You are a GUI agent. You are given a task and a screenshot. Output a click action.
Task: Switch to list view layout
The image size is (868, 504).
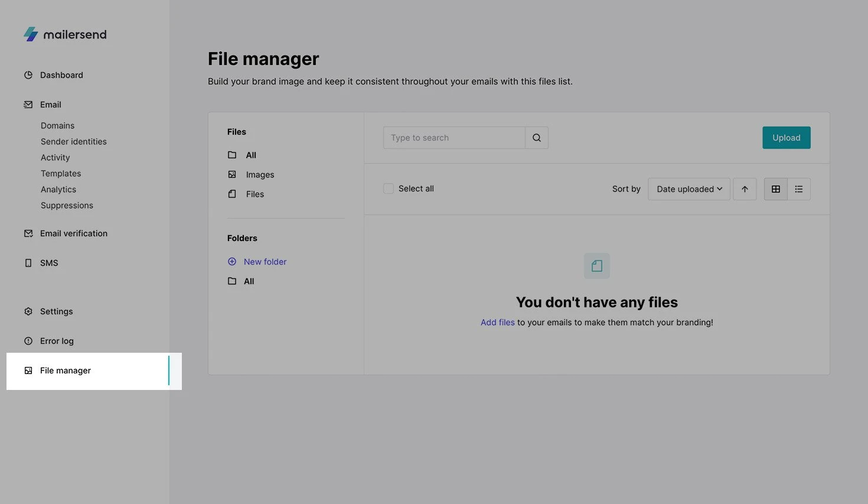click(798, 189)
